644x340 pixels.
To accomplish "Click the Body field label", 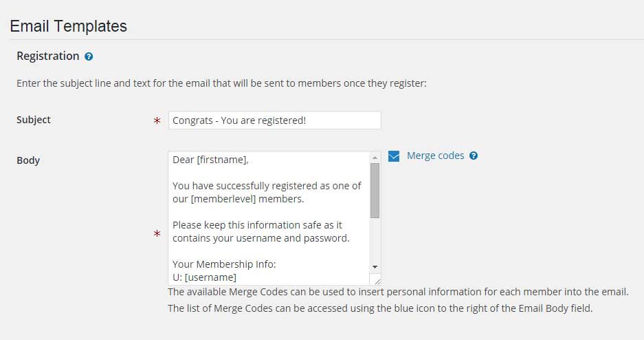I will [x=28, y=160].
